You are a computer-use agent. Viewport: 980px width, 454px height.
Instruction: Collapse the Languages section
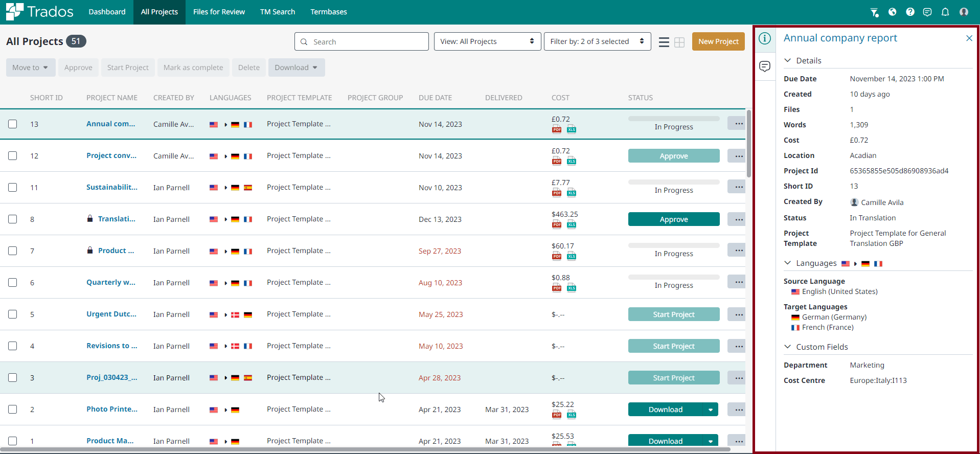tap(788, 263)
